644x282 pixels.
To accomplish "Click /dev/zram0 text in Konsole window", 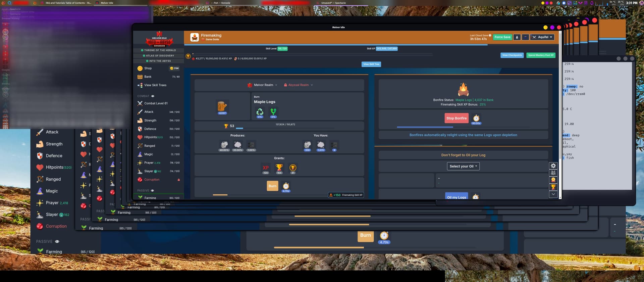I will click(x=576, y=94).
